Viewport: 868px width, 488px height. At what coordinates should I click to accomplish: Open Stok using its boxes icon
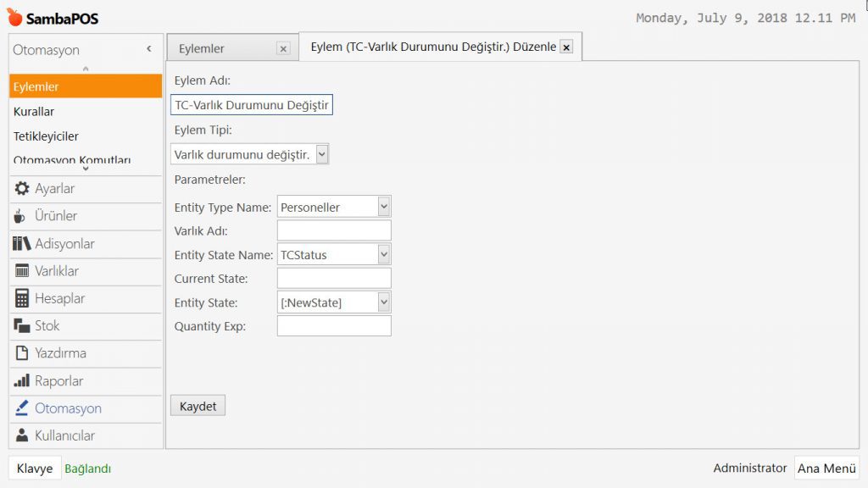(x=22, y=325)
